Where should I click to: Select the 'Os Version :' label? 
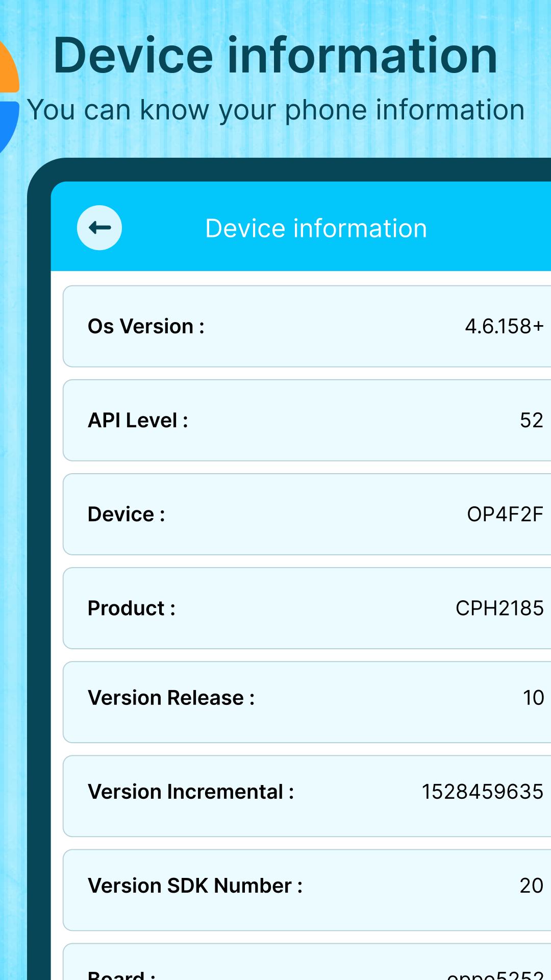click(146, 326)
